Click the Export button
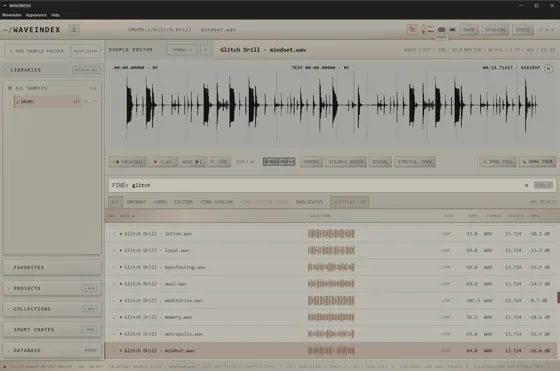Screen dimensions: 560x371 (311, 162)
